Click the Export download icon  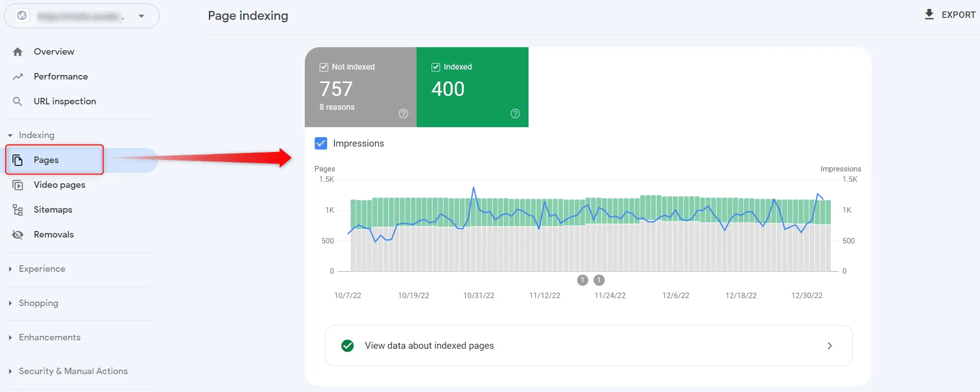click(929, 14)
